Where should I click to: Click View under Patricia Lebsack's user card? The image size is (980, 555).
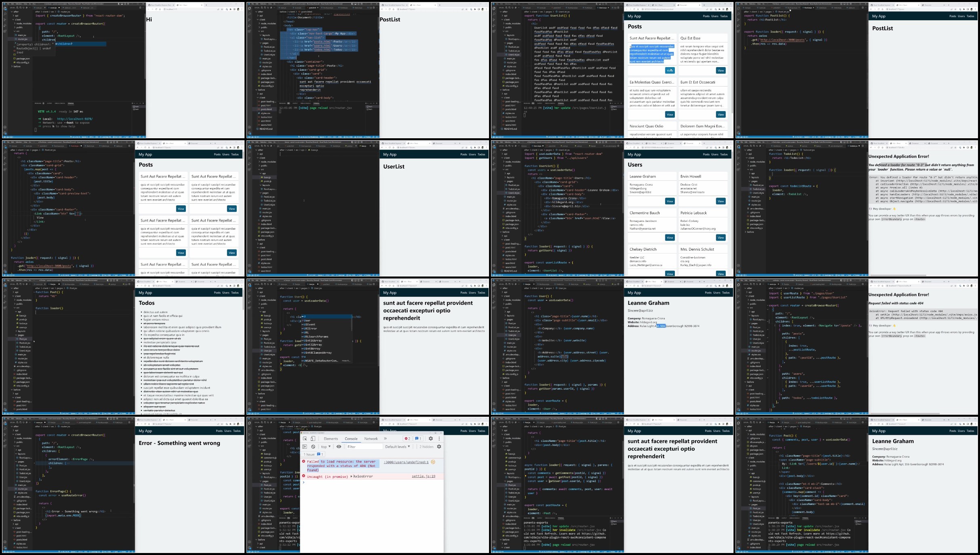[721, 238]
